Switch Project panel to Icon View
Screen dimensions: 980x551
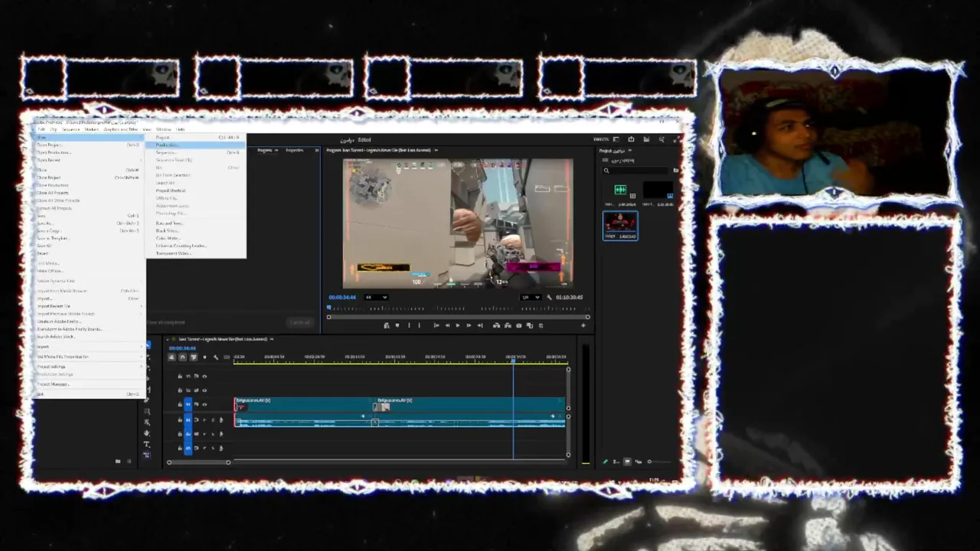[627, 461]
